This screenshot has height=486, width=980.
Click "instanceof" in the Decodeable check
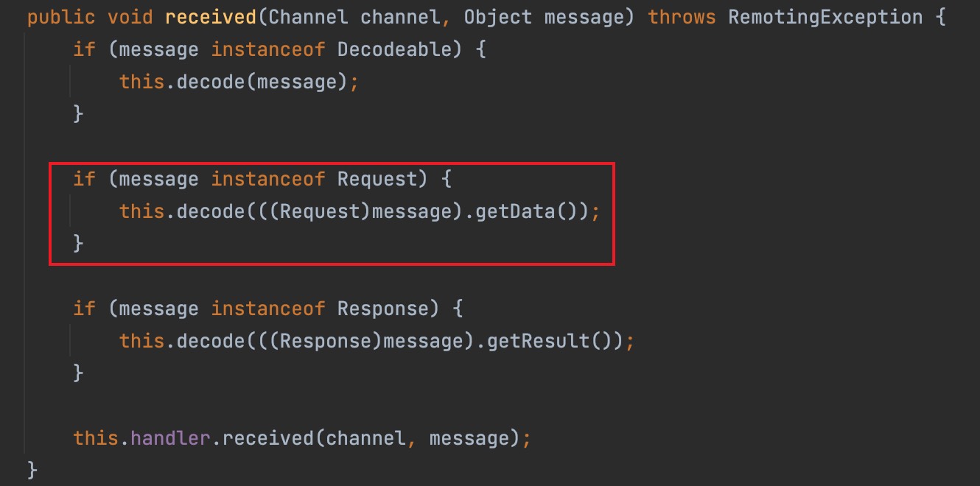tap(268, 50)
